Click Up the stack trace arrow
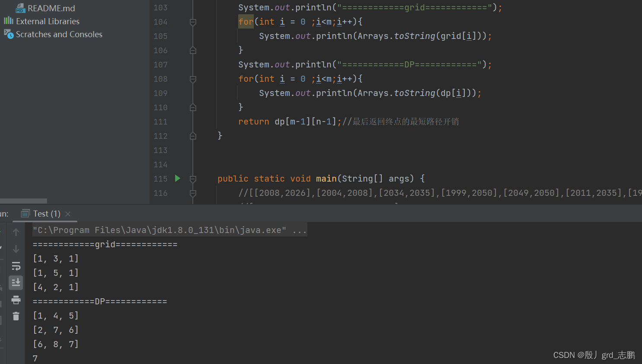Image resolution: width=642 pixels, height=364 pixels. pos(16,232)
